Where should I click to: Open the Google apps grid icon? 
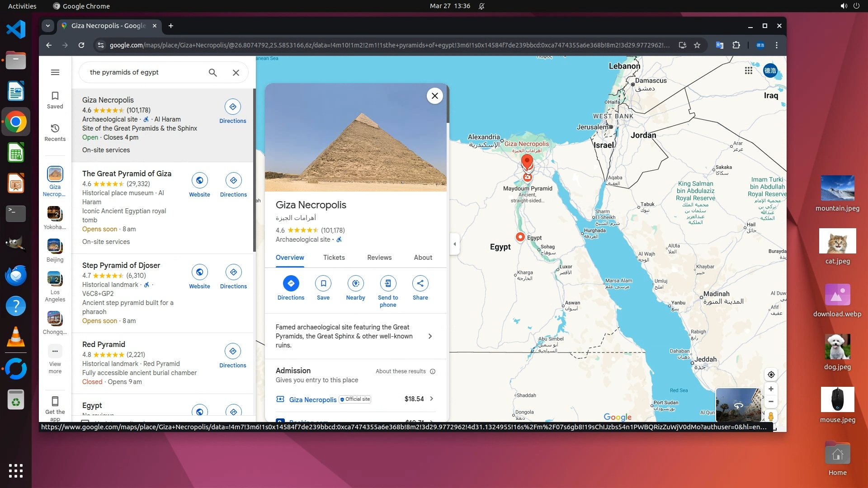[749, 70]
